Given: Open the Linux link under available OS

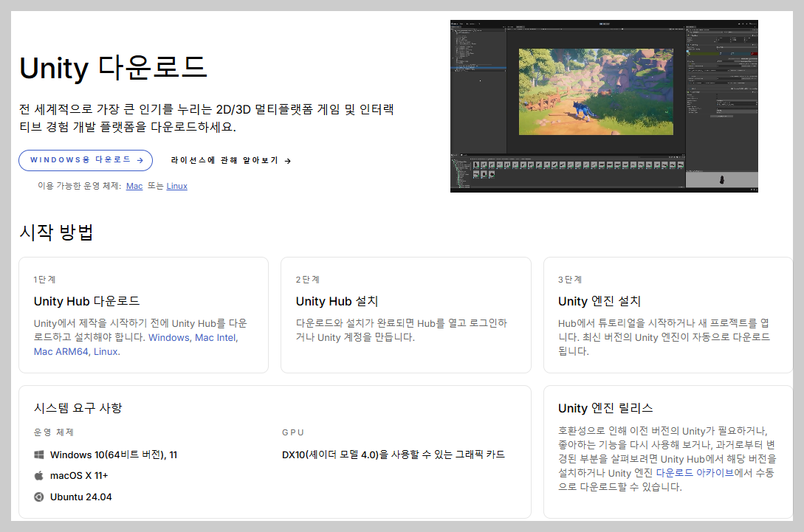Looking at the screenshot, I should tap(177, 186).
